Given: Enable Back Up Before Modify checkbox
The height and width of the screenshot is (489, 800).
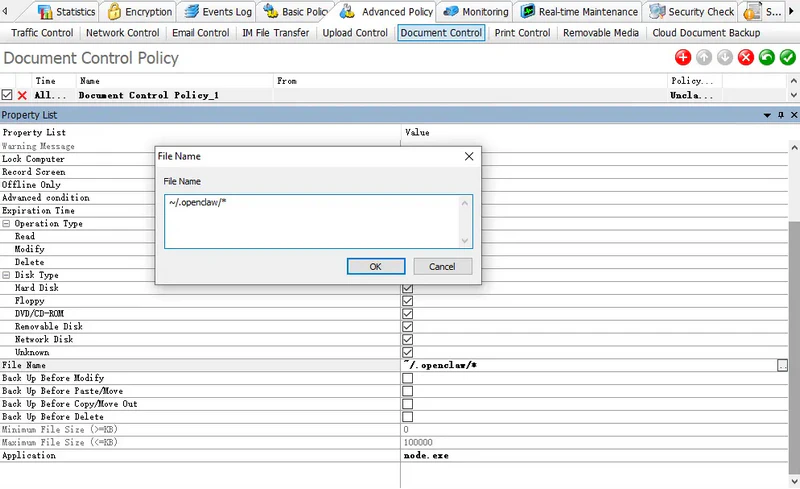Looking at the screenshot, I should 407,378.
